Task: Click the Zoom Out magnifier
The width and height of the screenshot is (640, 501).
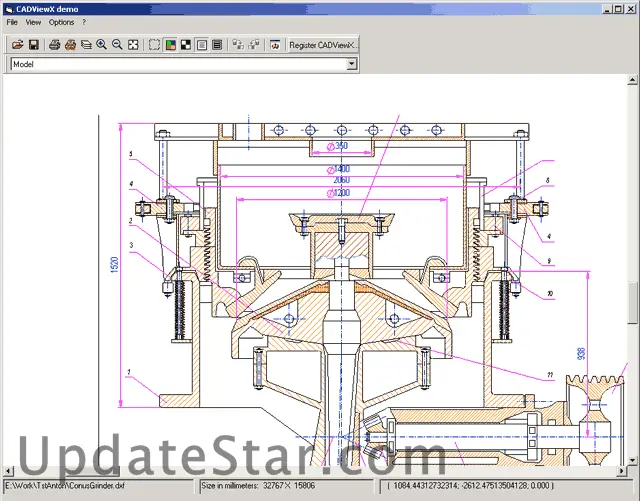Action: tap(117, 45)
